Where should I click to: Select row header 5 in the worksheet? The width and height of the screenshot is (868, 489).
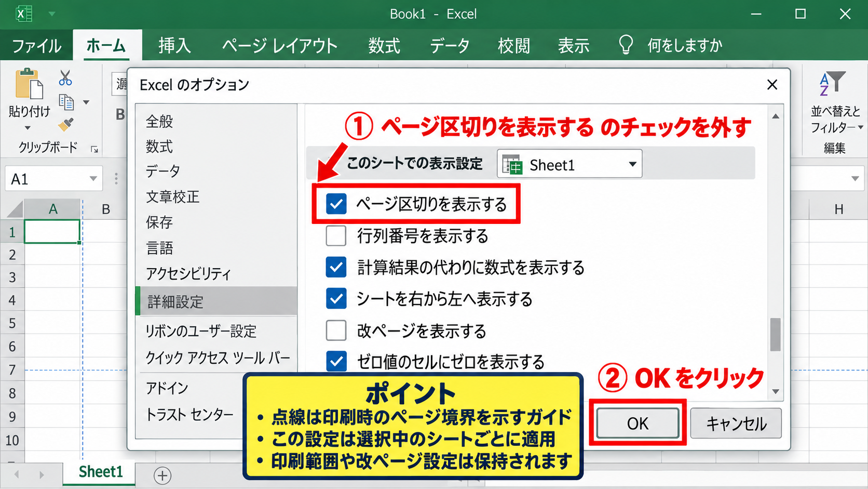12,324
